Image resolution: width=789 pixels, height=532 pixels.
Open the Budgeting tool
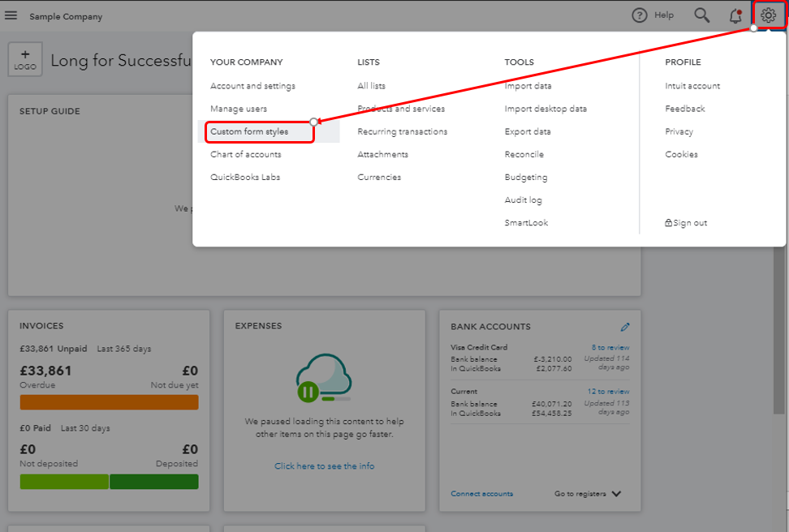526,178
